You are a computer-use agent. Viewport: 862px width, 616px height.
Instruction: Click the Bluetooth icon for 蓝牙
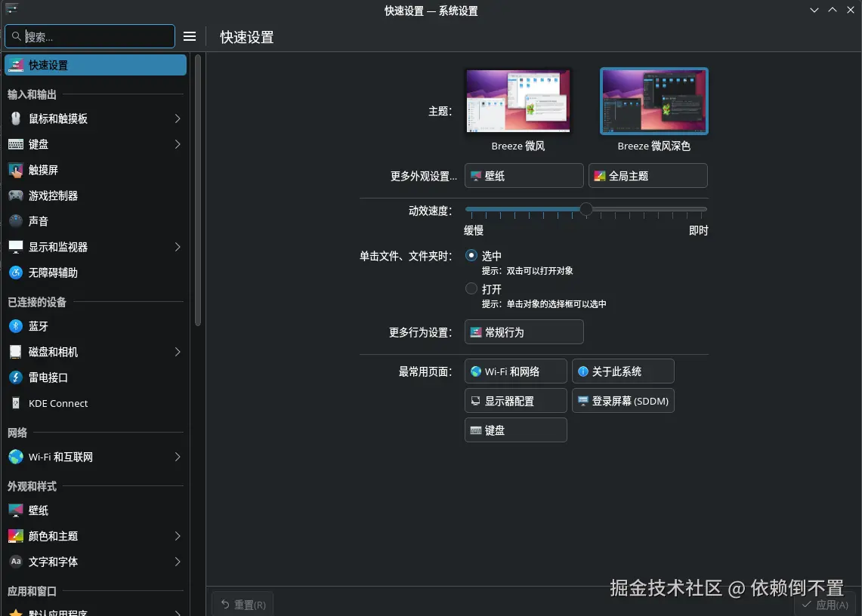pyautogui.click(x=16, y=326)
